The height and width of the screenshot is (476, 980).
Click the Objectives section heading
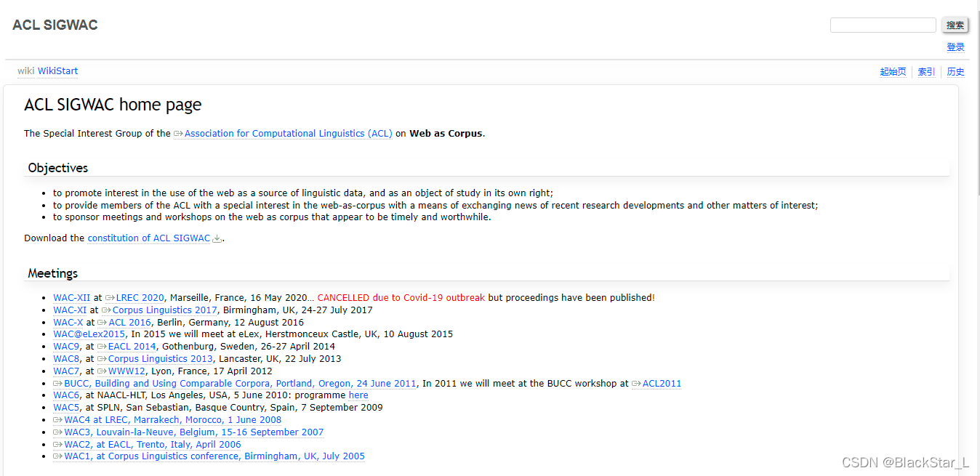pyautogui.click(x=58, y=168)
